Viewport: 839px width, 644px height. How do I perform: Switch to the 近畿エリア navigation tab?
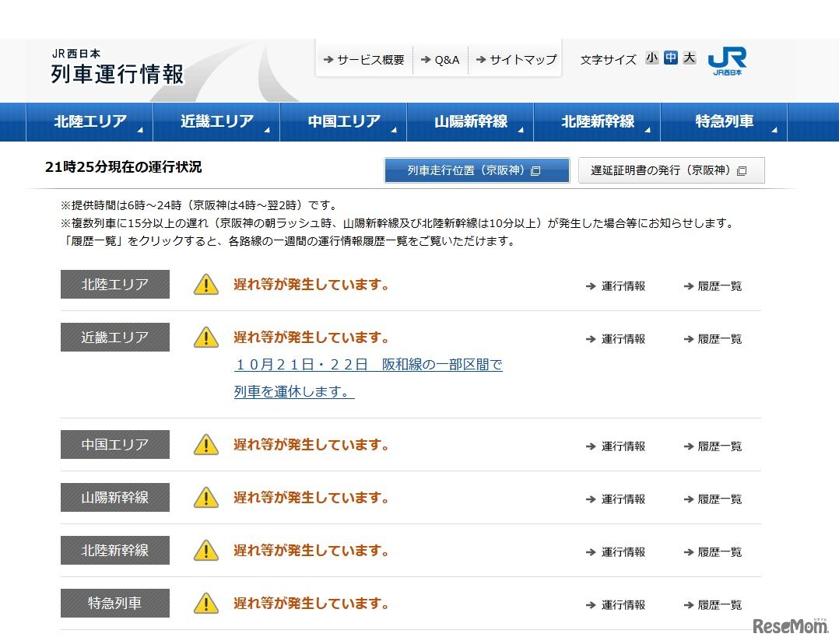click(216, 121)
